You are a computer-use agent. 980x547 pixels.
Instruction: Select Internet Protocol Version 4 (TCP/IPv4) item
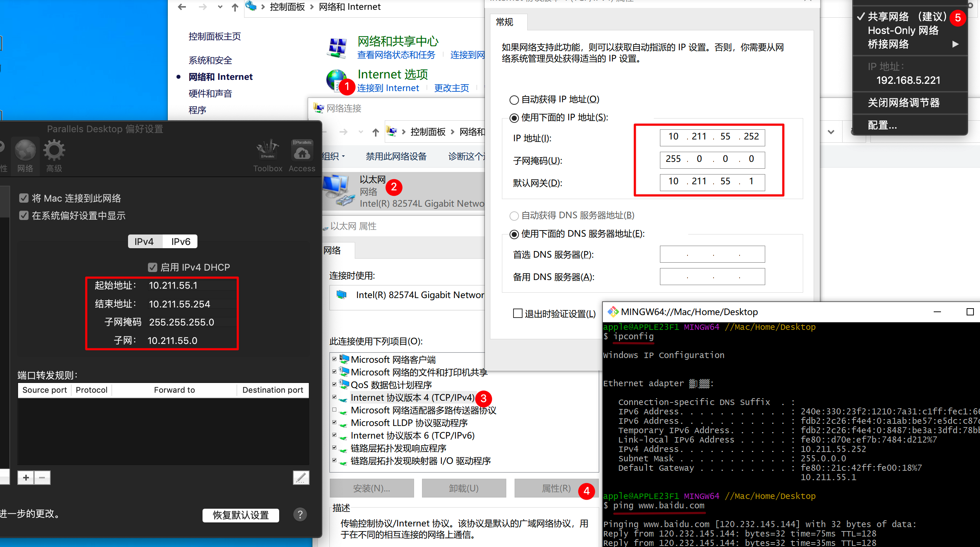point(412,398)
